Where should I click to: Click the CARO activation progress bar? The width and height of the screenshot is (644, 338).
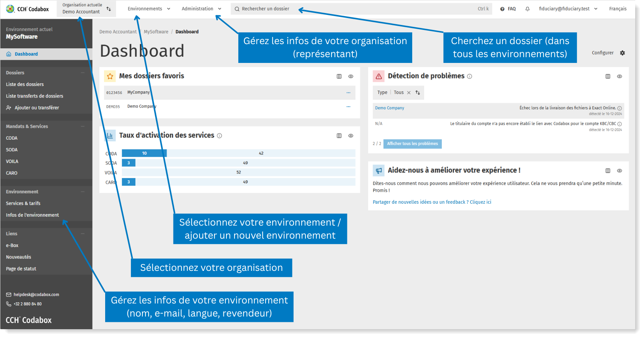point(239,182)
